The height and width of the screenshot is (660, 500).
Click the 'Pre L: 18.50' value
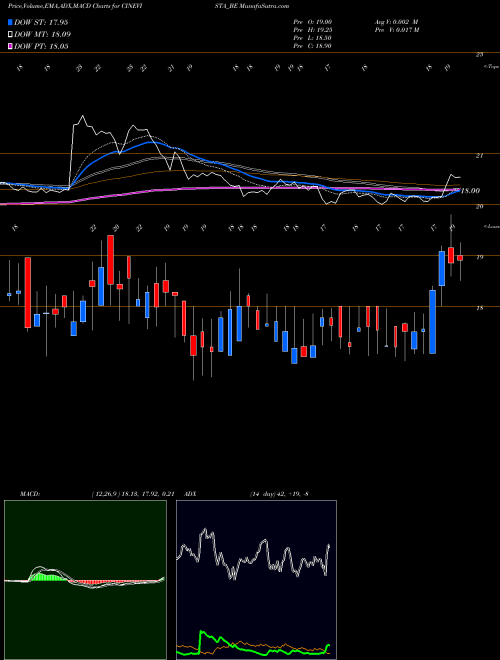click(x=313, y=38)
